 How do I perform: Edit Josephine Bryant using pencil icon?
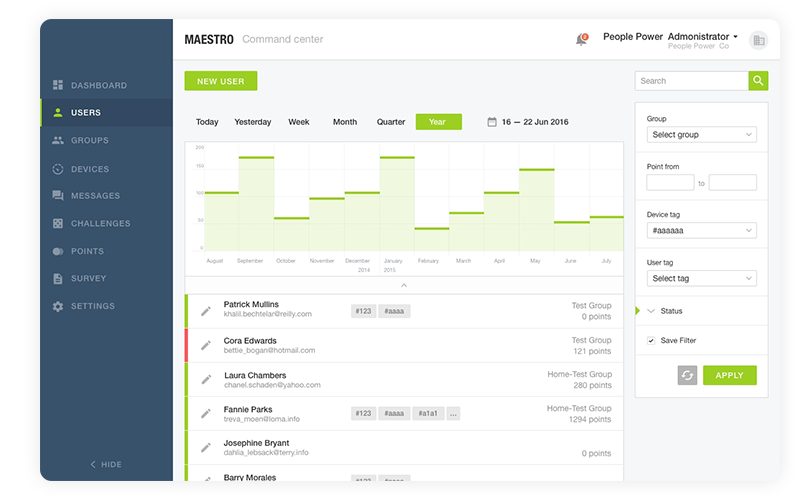pyautogui.click(x=206, y=447)
